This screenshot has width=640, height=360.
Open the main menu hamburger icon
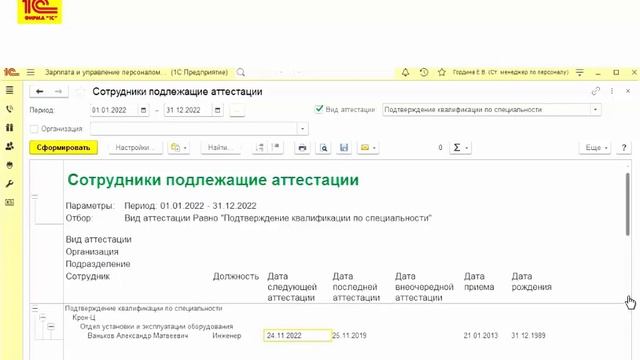tap(31, 72)
